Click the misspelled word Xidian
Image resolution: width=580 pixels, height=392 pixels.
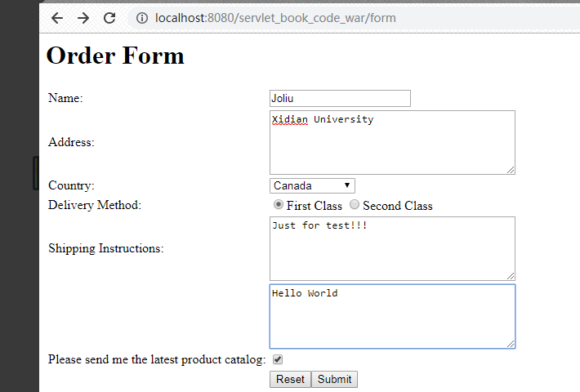coord(289,119)
